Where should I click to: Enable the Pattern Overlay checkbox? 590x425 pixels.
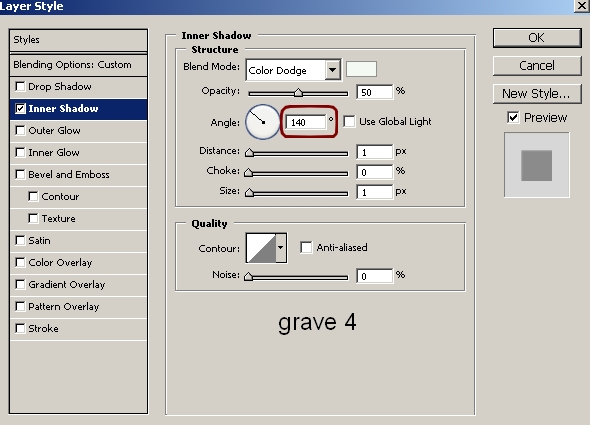[x=20, y=306]
